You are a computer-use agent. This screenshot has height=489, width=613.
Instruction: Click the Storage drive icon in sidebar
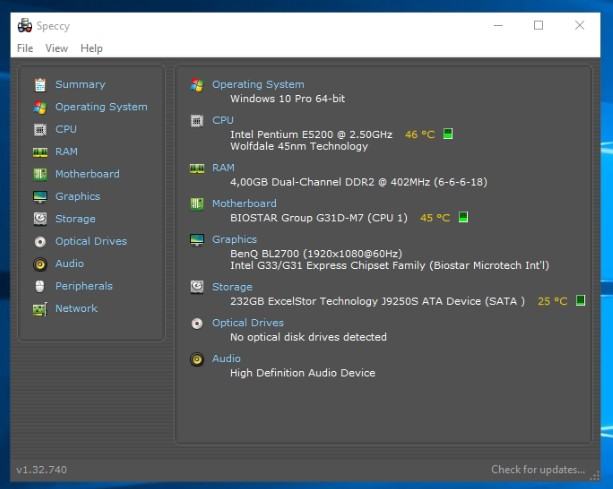(x=40, y=219)
